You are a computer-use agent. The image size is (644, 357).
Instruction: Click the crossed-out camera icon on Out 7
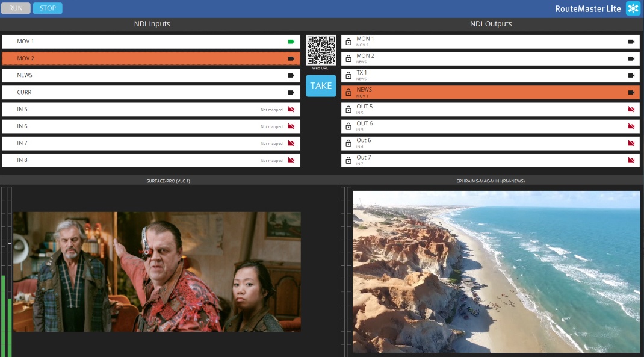click(631, 160)
